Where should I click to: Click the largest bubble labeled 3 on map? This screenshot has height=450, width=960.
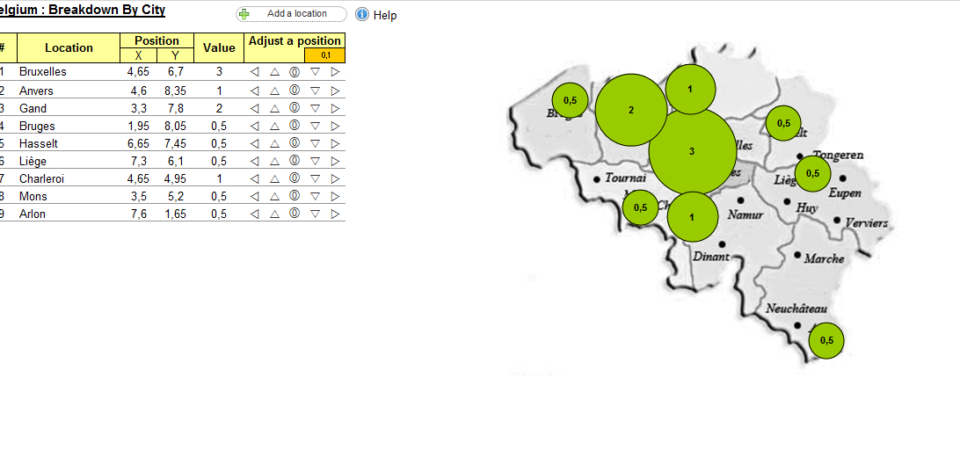click(x=693, y=152)
